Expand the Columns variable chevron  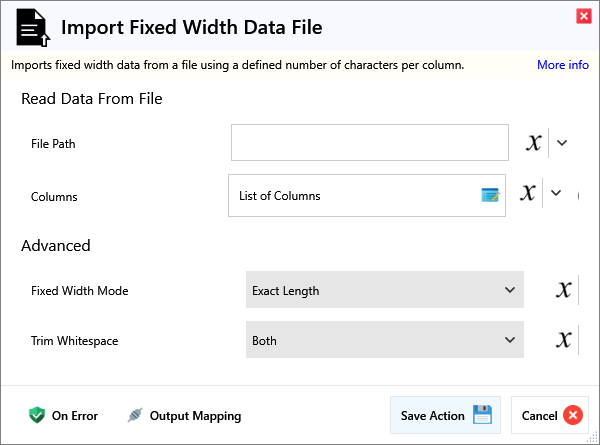click(557, 193)
